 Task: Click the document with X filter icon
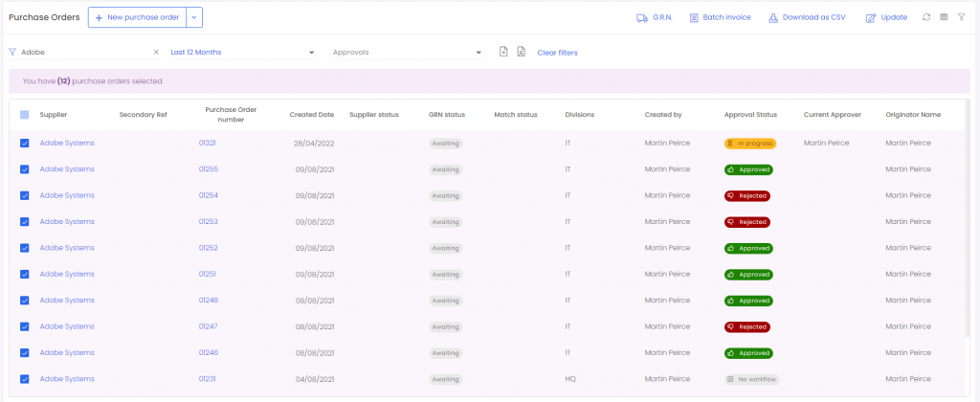tap(503, 52)
